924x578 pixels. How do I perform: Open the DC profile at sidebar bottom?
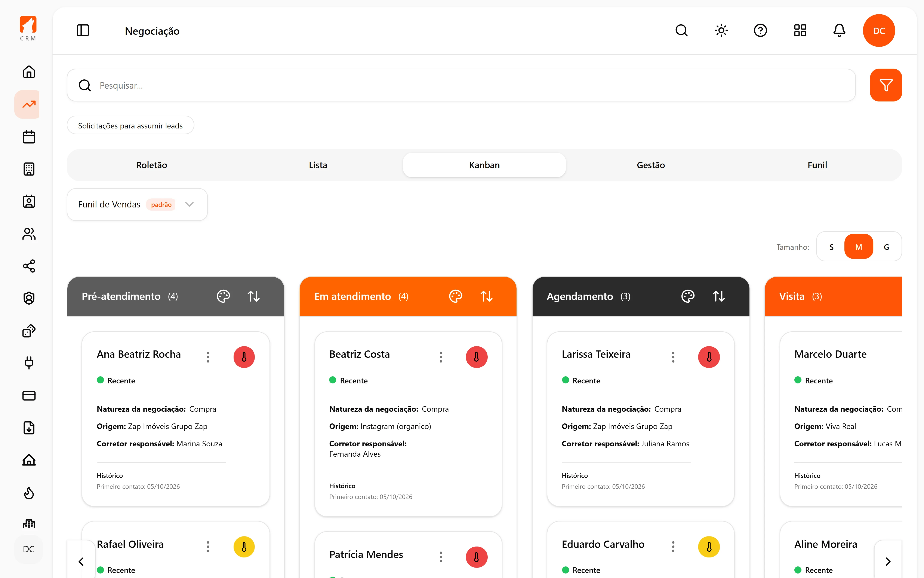click(29, 549)
